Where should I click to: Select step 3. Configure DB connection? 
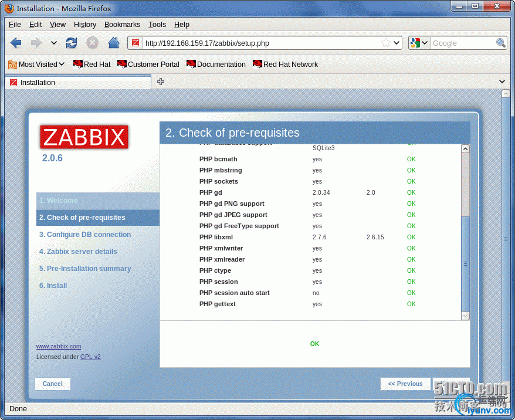(85, 235)
